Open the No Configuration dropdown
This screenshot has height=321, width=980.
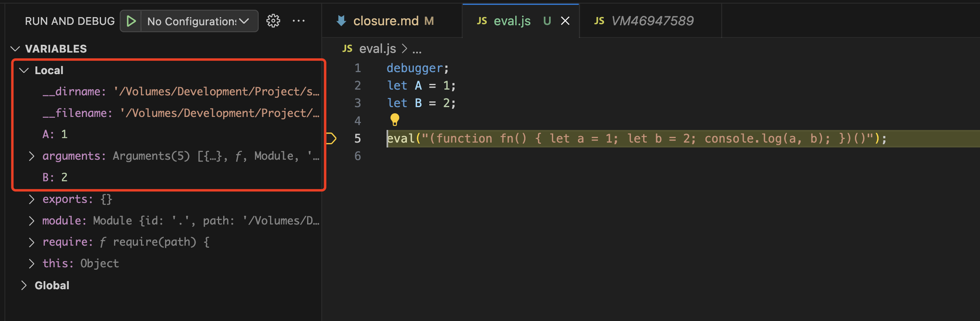coord(199,21)
